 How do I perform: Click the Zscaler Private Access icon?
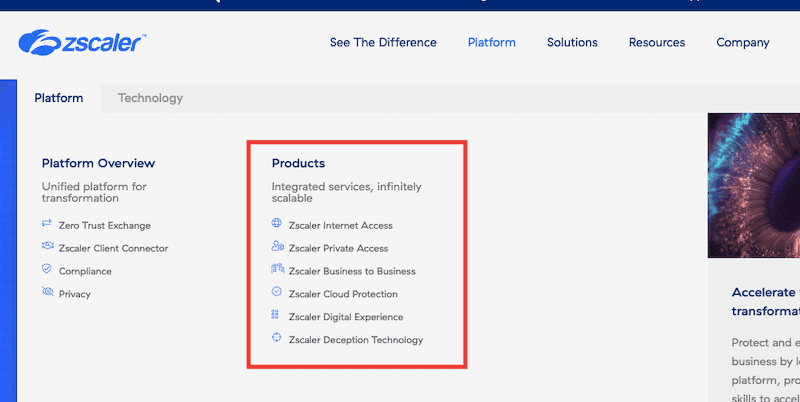click(278, 246)
